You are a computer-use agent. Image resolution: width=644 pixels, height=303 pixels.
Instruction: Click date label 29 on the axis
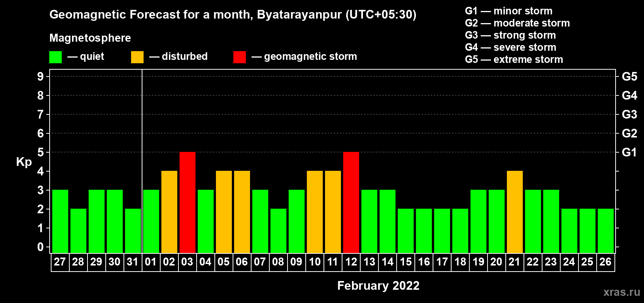pyautogui.click(x=96, y=262)
